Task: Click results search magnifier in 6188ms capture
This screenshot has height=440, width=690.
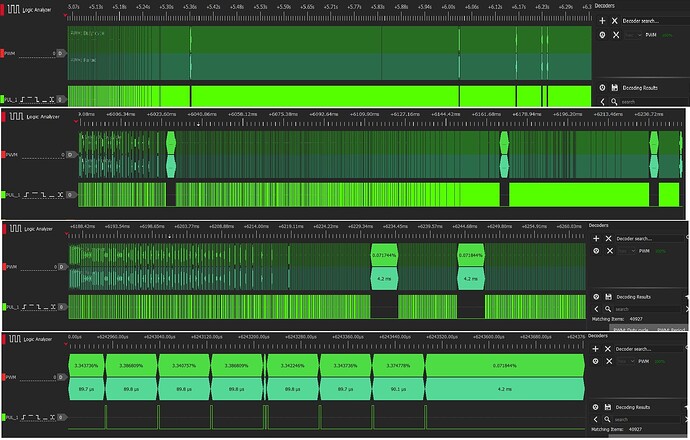Action: (608, 309)
